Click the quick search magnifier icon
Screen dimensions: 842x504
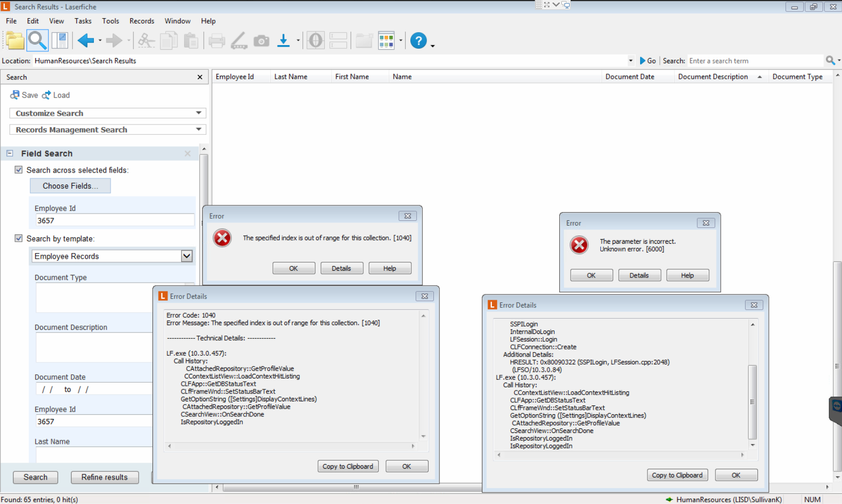click(x=831, y=61)
